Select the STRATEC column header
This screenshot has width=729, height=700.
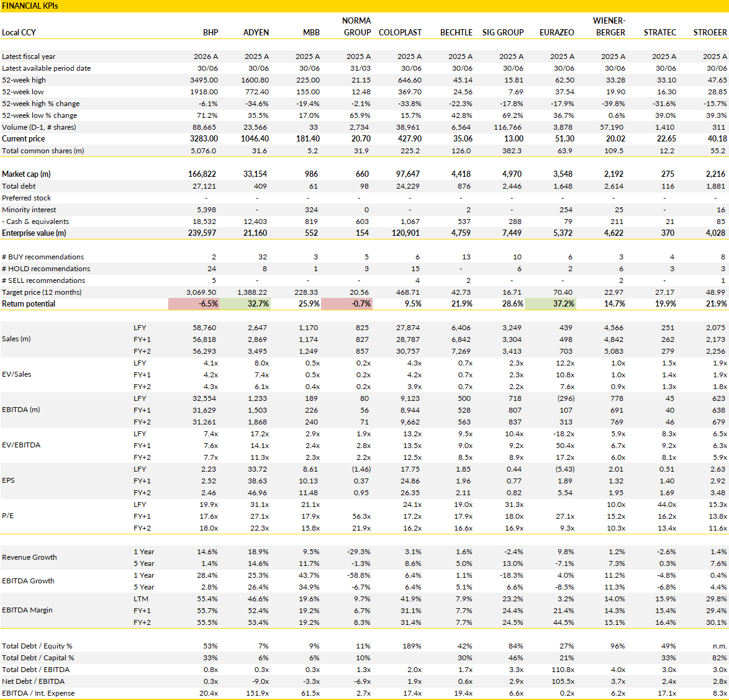(659, 32)
